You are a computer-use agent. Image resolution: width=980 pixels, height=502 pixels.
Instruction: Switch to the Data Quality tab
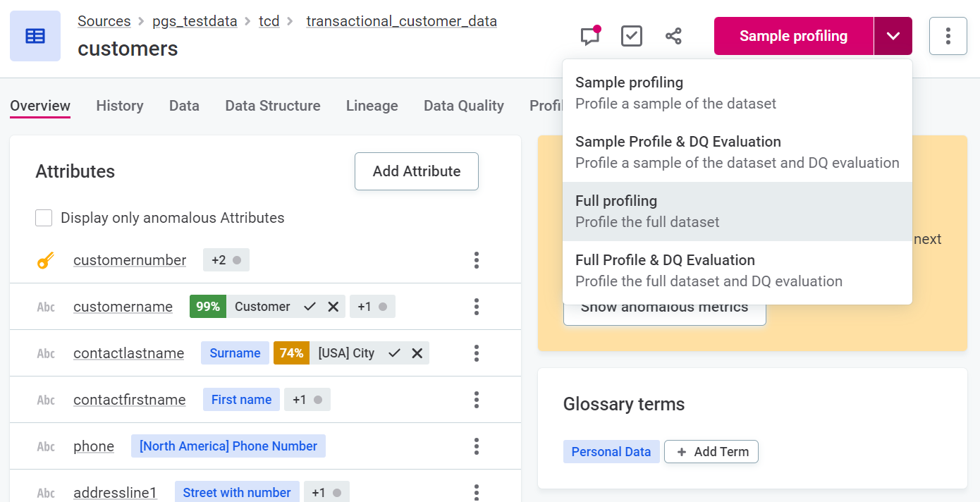(463, 106)
